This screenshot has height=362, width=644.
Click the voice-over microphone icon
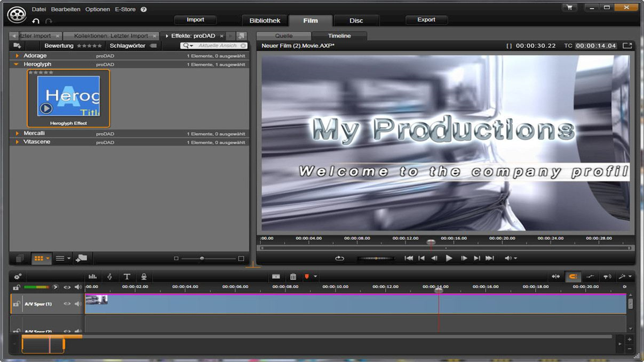click(144, 277)
